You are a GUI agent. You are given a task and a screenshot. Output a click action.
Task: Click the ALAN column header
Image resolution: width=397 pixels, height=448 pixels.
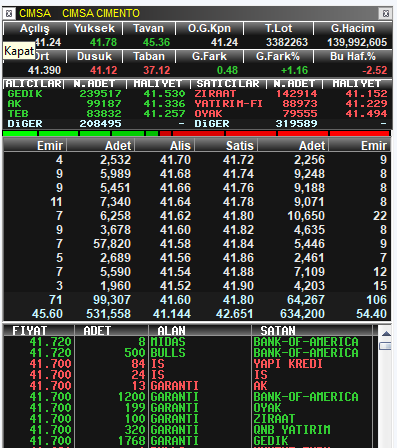pos(199,331)
